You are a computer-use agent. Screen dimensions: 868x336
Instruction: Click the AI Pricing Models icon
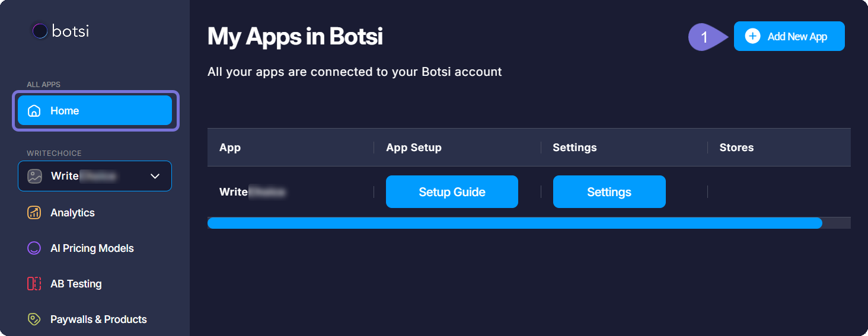tap(34, 248)
